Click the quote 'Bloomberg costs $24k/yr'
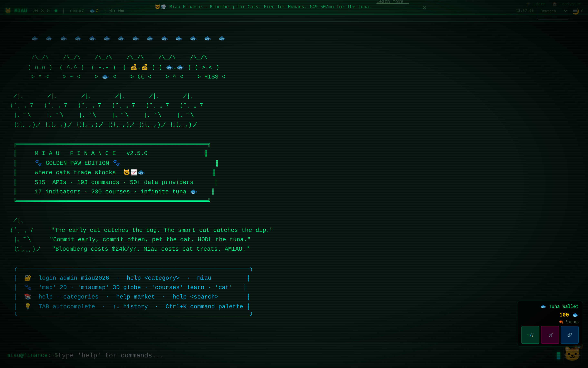This screenshot has width=588, height=368. 151,249
